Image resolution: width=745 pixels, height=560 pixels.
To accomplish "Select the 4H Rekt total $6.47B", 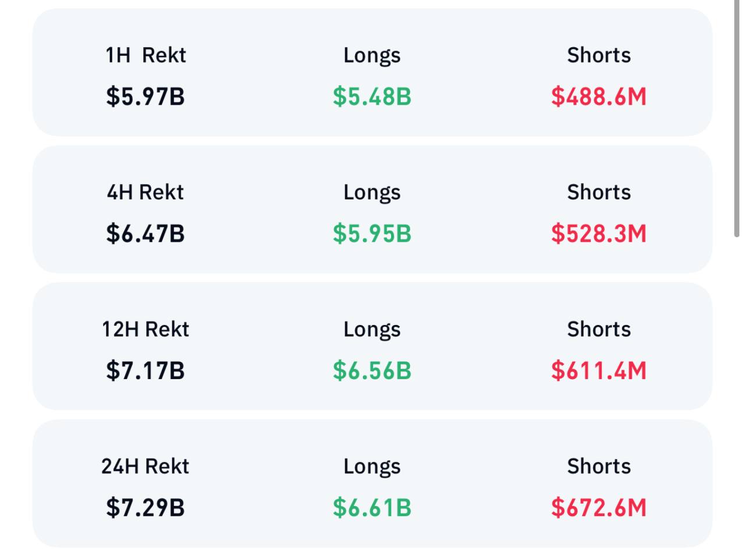I will [145, 234].
